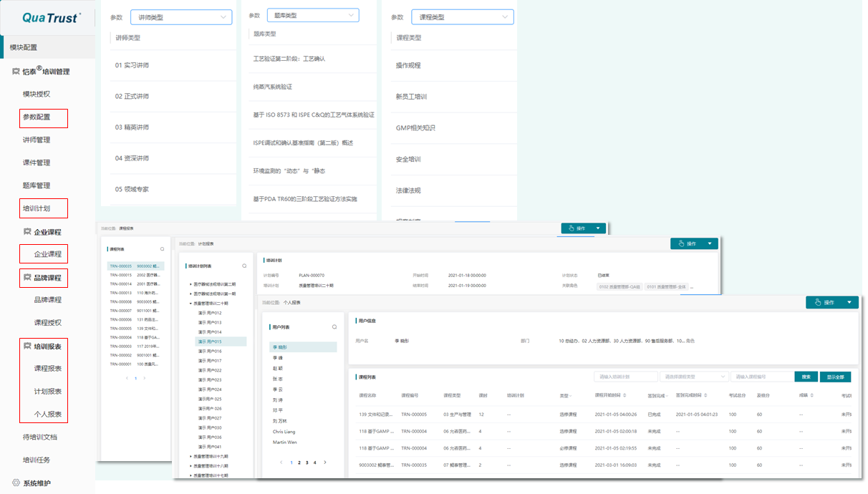Select user Chris Liang in user list

click(x=284, y=432)
